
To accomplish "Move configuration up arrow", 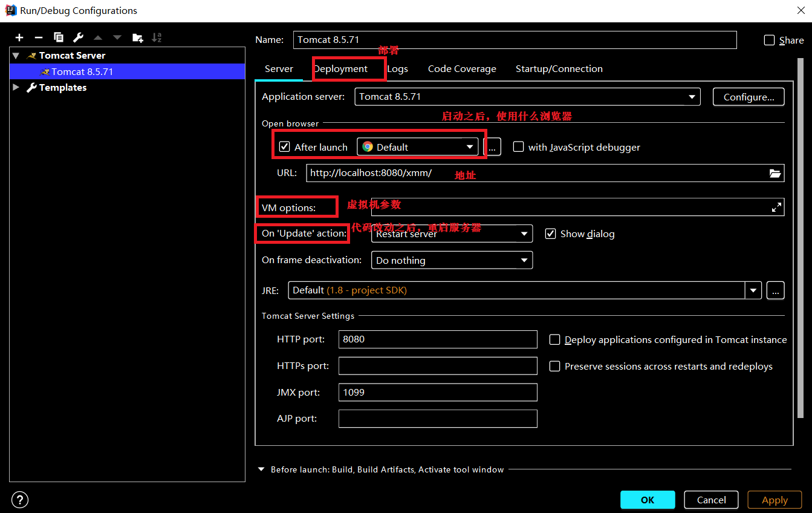I will [x=98, y=38].
